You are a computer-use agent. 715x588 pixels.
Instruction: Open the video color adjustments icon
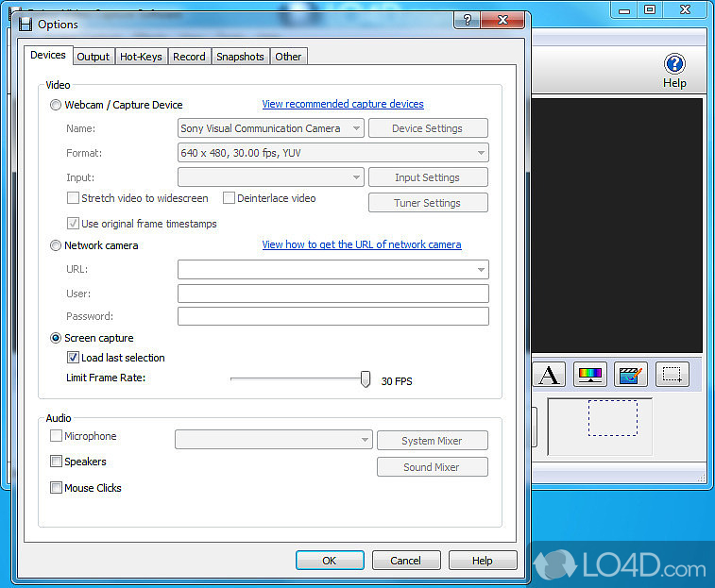click(x=590, y=375)
